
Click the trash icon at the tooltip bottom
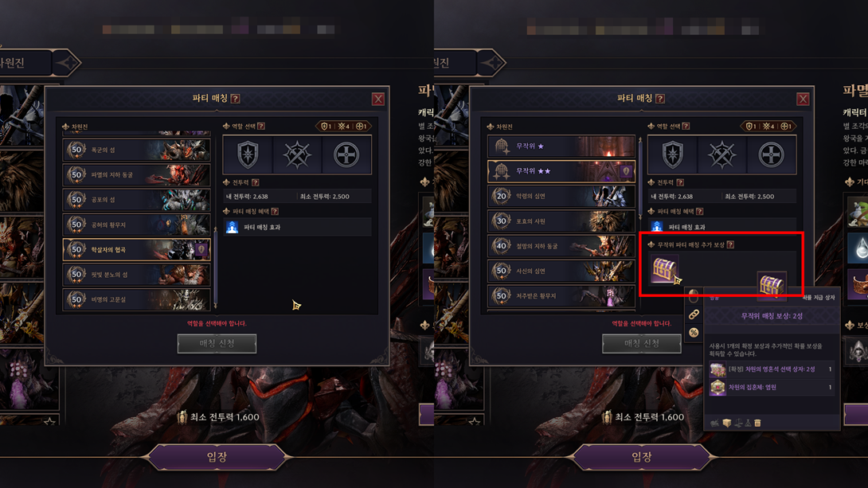click(x=757, y=423)
